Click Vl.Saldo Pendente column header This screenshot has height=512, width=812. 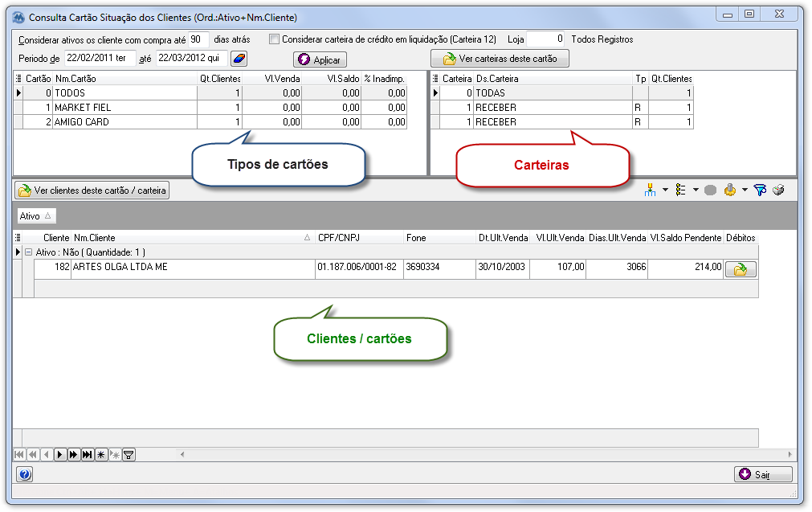coord(685,238)
